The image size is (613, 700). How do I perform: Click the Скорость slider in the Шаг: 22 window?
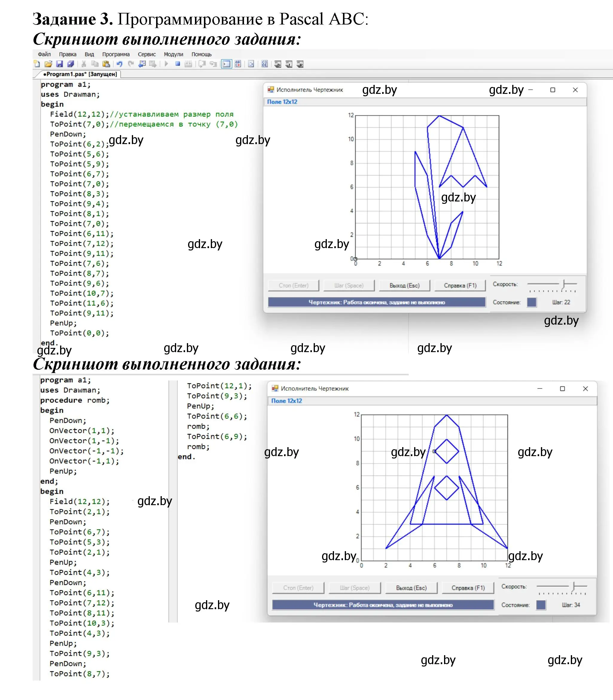coord(552,285)
